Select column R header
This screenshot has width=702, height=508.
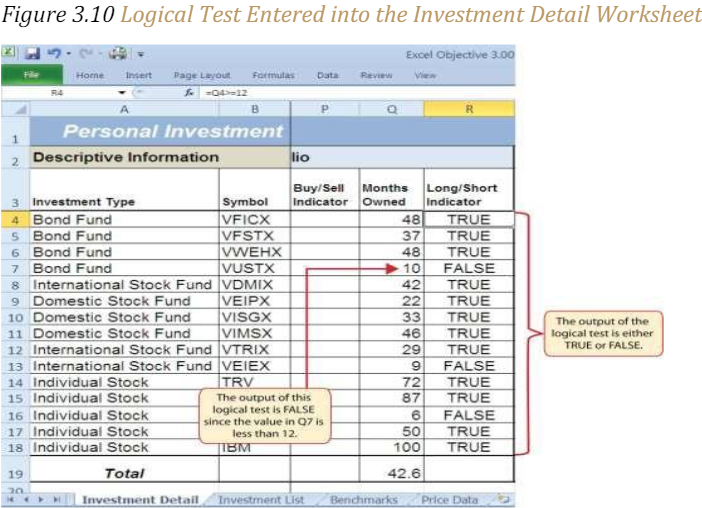pyautogui.click(x=469, y=109)
